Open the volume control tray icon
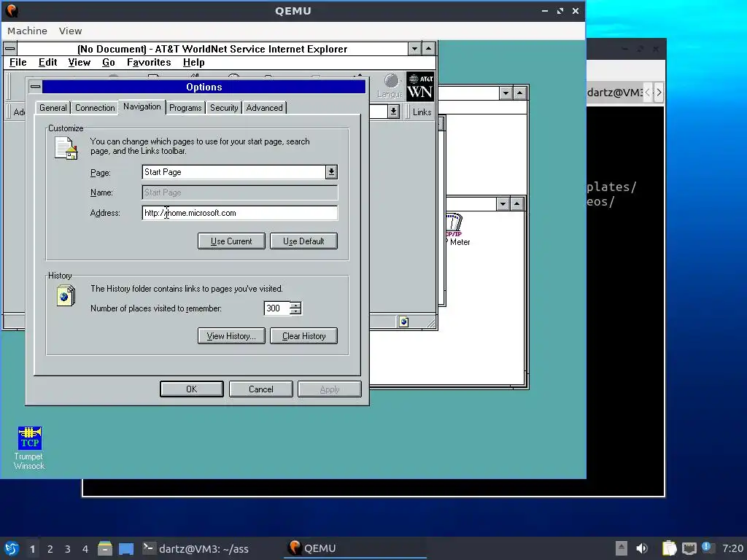Screen dimensions: 747x560 642,548
